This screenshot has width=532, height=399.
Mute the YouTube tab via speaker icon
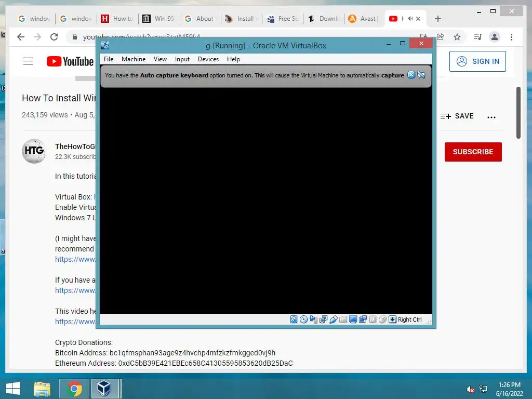(410, 19)
